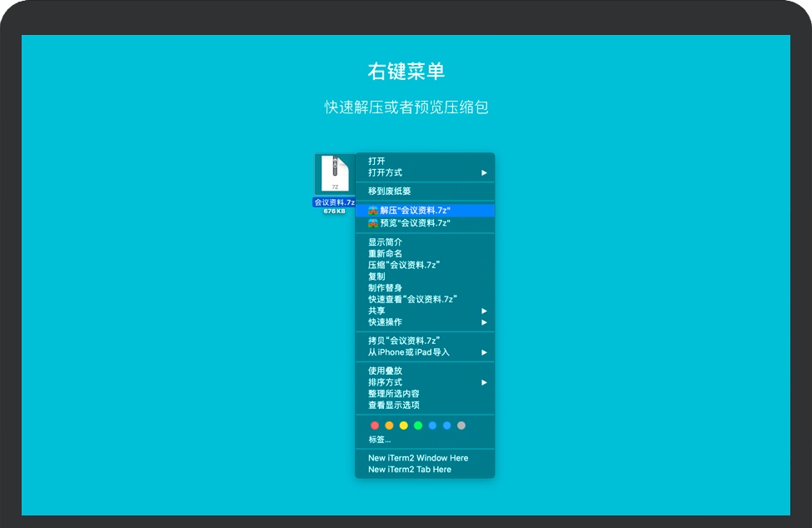
Task: Expand 从iPhone或iPad导入 submenu
Action: 409,352
